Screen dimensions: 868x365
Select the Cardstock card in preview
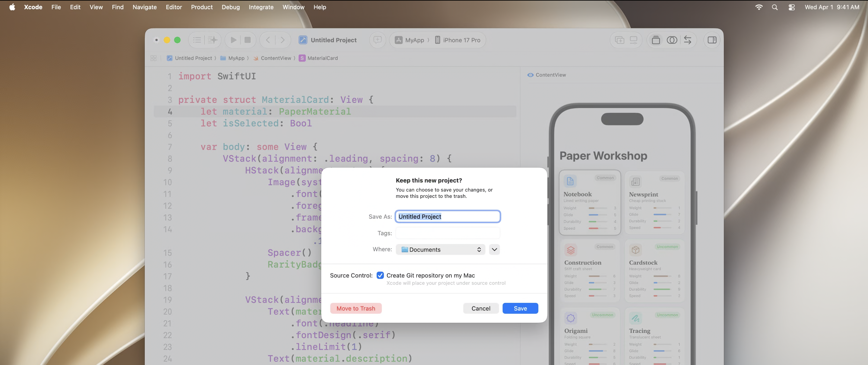pos(654,270)
